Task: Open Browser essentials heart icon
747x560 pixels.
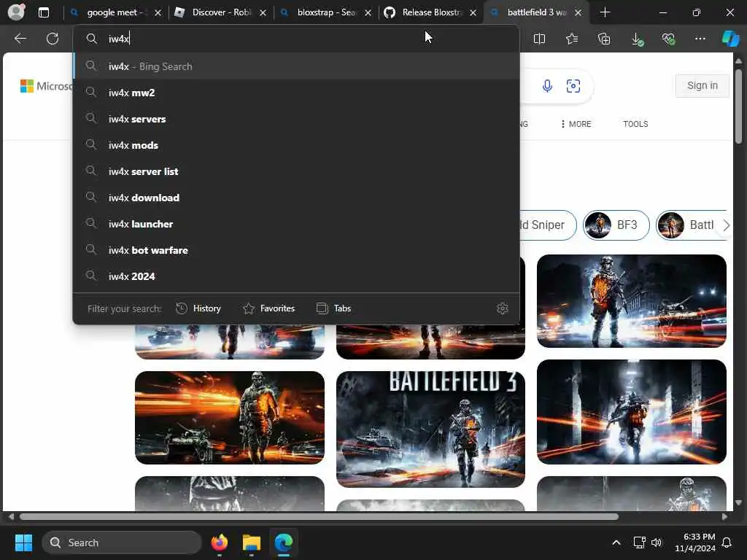Action: [x=668, y=39]
